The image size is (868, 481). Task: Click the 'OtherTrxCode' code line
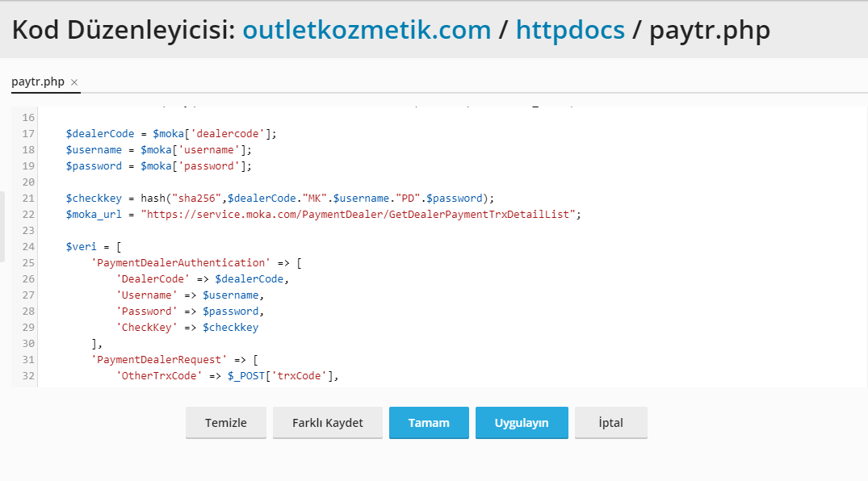coord(226,376)
